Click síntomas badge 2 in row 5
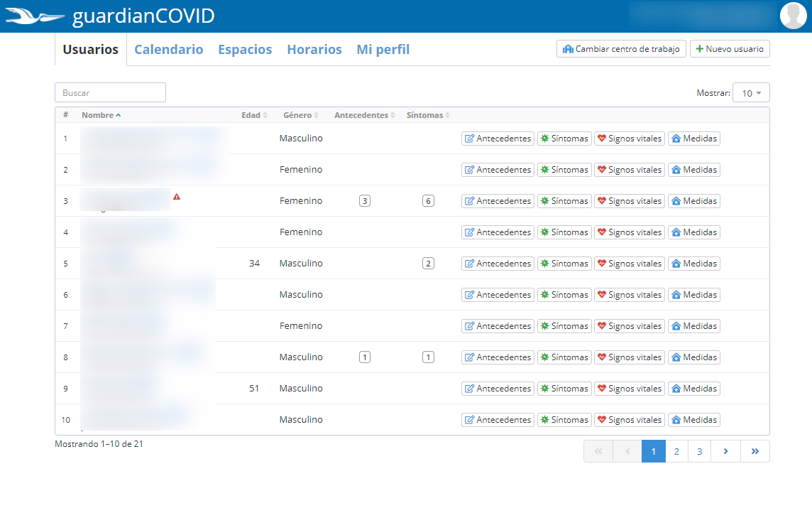812x508 pixels. pyautogui.click(x=428, y=264)
